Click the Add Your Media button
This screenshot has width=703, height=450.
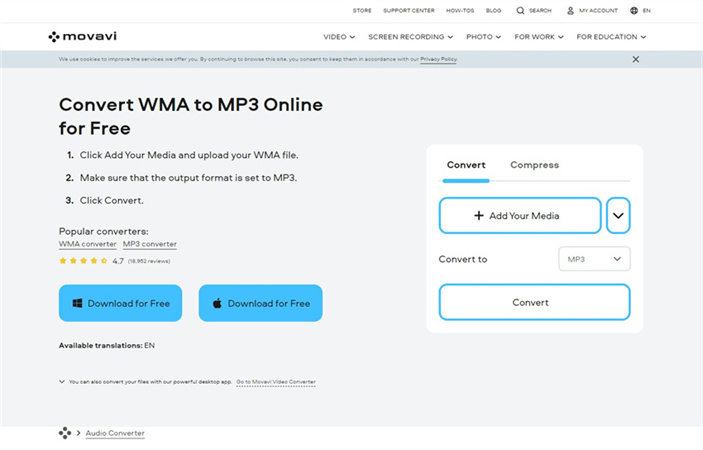[x=520, y=216]
